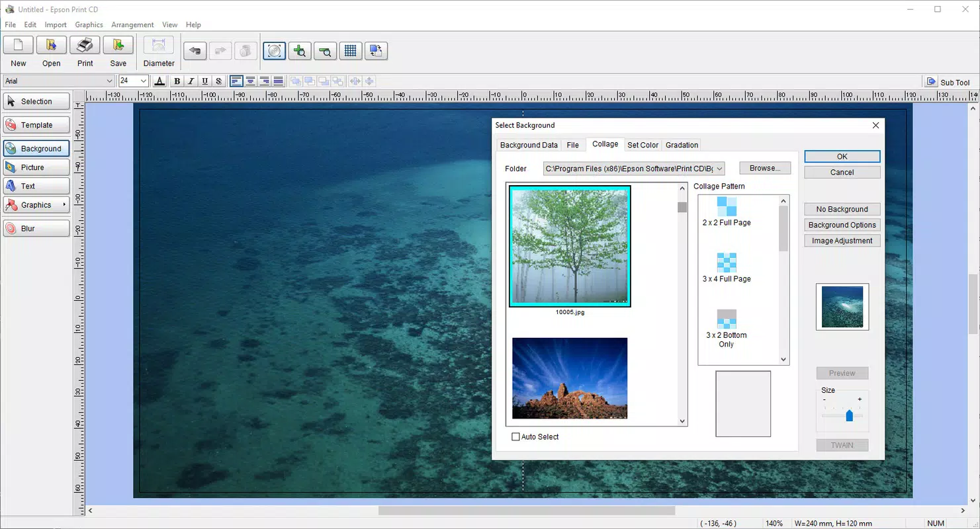
Task: Click down arrow of image list scrollbar
Action: click(682, 421)
